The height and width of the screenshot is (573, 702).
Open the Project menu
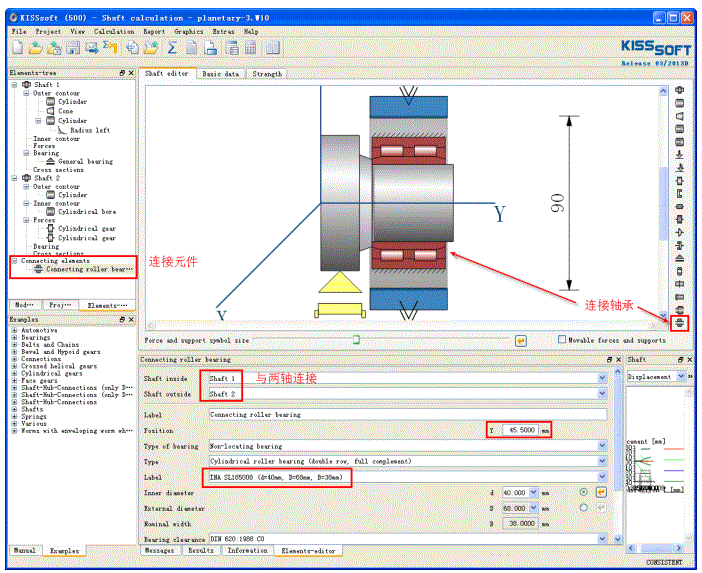[48, 31]
